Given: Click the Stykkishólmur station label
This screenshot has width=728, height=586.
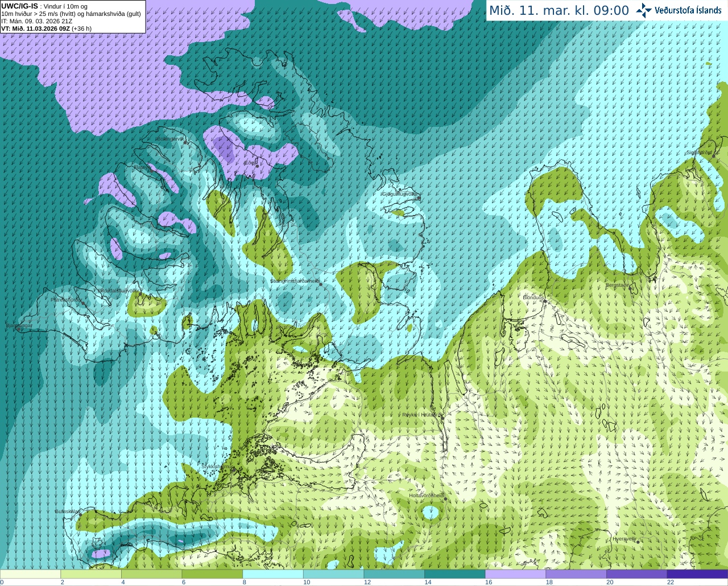Looking at the screenshot, I should point(218,466).
